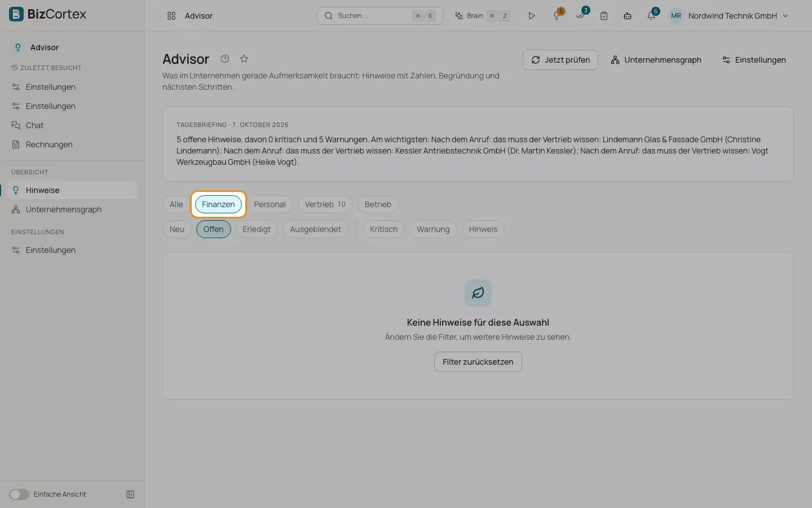Click the MR user avatar
The image size is (812, 508).
pyautogui.click(x=676, y=16)
